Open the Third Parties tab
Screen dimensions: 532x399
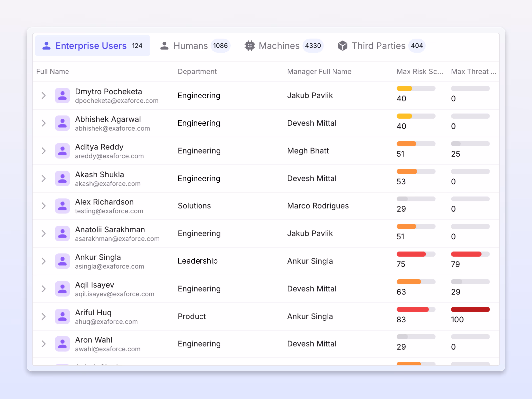click(379, 46)
